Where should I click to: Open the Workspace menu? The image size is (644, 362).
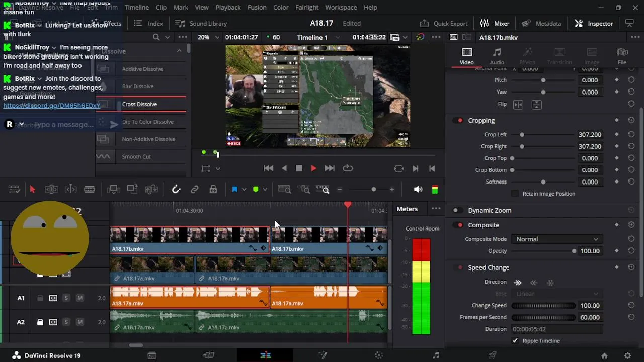(x=341, y=8)
